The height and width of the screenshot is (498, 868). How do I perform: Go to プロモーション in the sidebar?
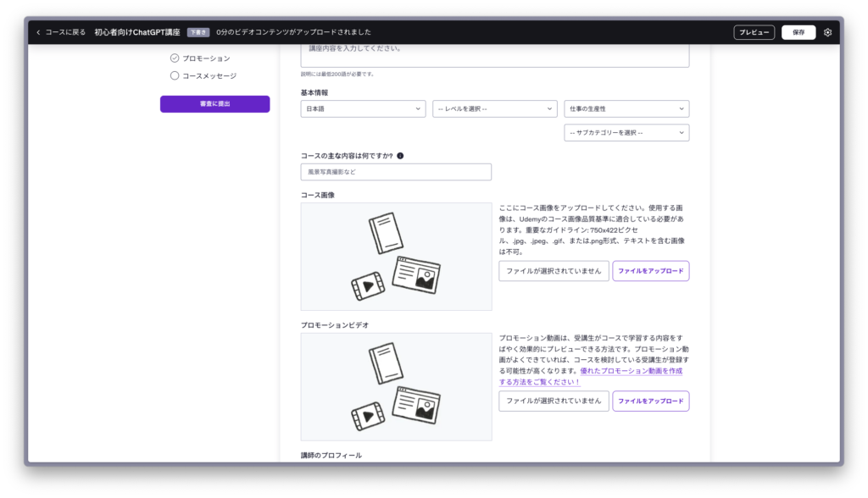pyautogui.click(x=206, y=58)
